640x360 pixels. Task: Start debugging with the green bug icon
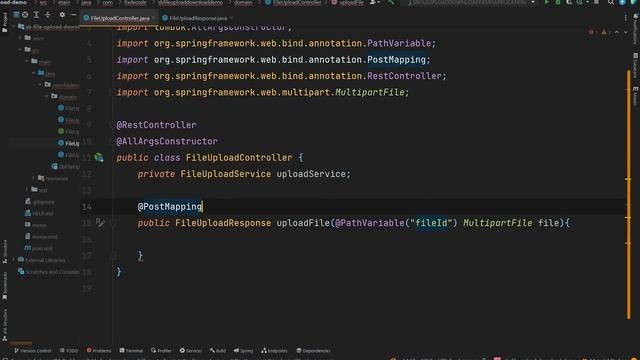(558, 2)
